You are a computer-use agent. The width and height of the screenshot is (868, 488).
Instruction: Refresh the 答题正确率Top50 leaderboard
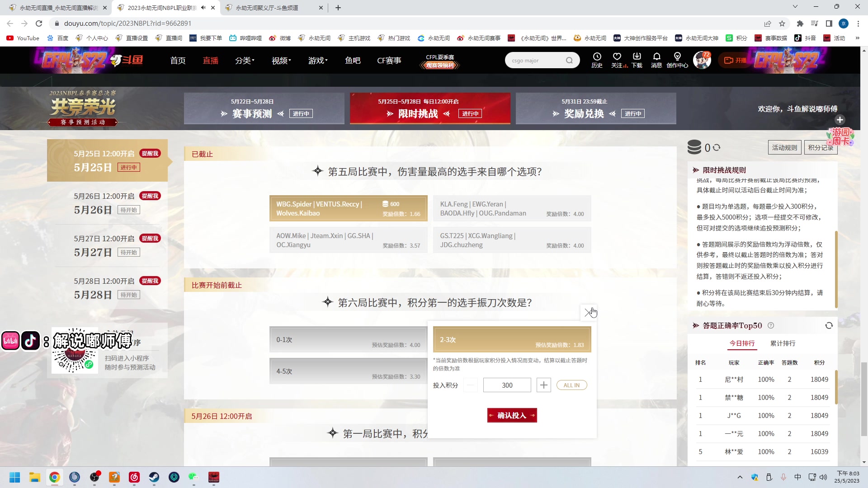(x=829, y=325)
